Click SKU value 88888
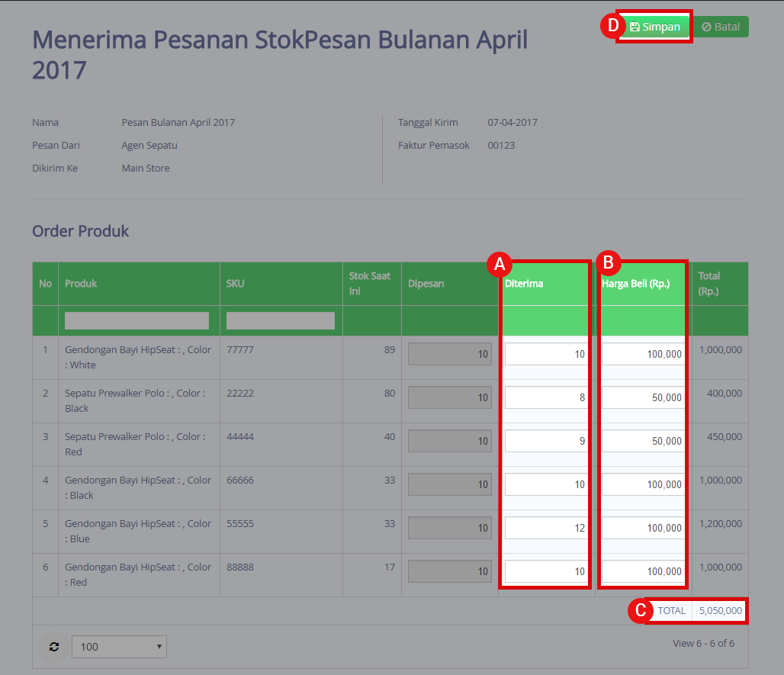This screenshot has height=675, width=784. point(240,567)
